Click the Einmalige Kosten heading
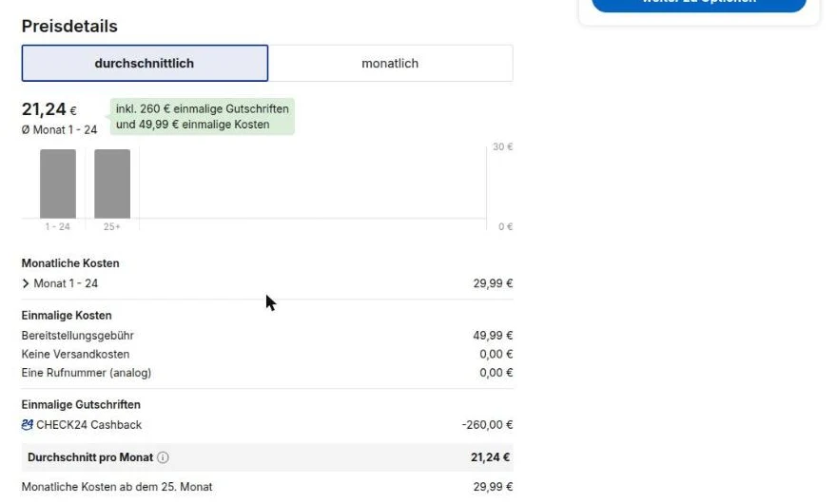Image resolution: width=837 pixels, height=504 pixels. click(67, 316)
